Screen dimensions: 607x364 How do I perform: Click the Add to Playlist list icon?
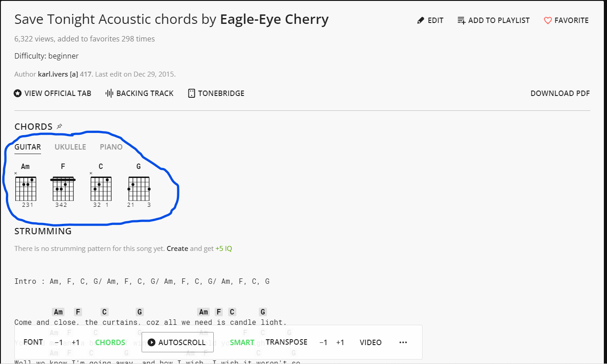(x=461, y=20)
